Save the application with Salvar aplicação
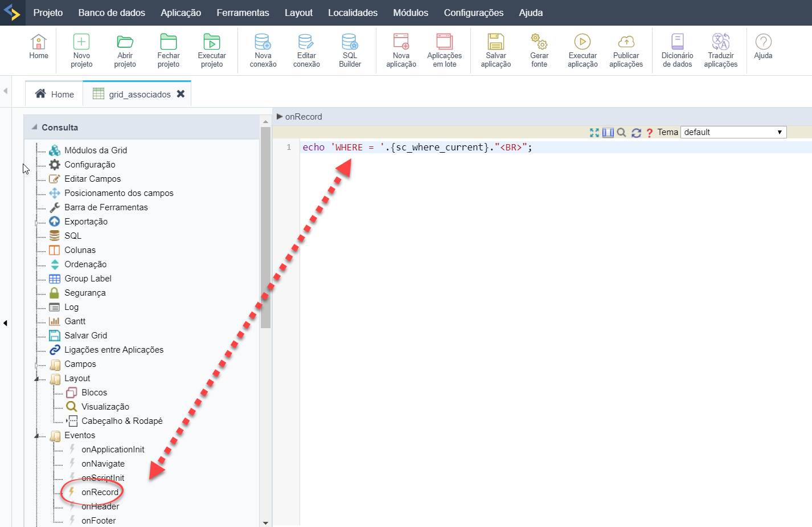812x527 pixels. pyautogui.click(x=496, y=51)
